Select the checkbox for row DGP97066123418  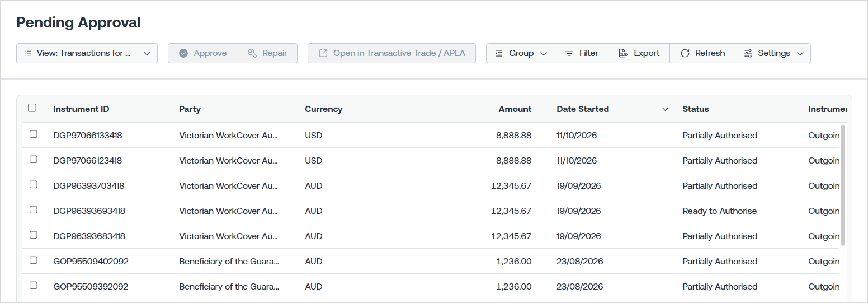click(34, 160)
